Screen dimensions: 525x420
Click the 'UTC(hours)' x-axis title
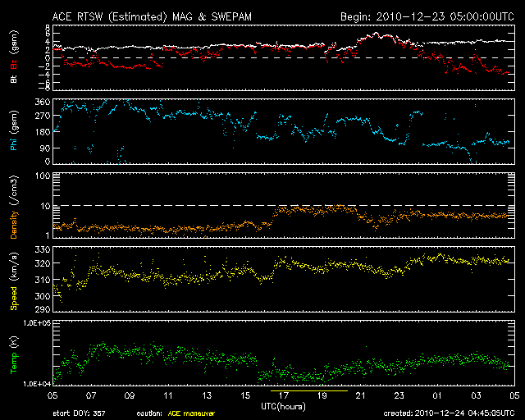[x=283, y=406]
